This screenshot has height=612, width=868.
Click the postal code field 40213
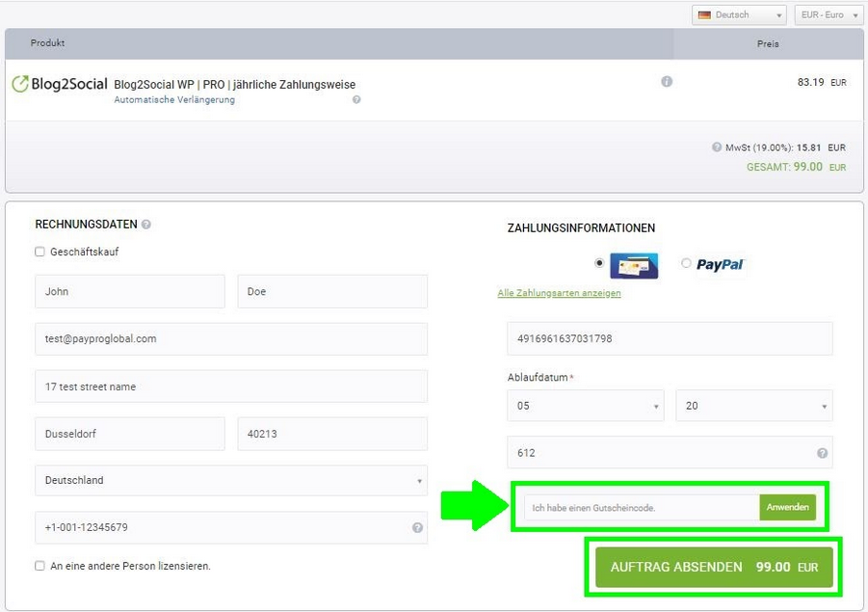coord(332,434)
